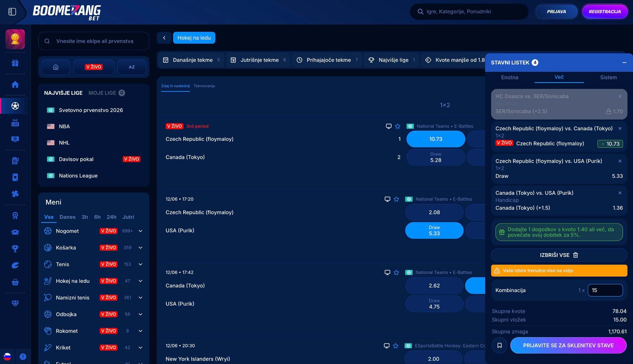Image resolution: width=633 pixels, height=364 pixels.
Task: Expand the Namizni tenis category
Action: [x=140, y=298]
